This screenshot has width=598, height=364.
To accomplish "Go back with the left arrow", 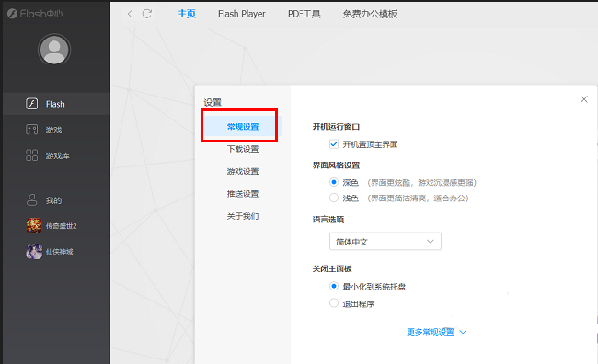I will 131,14.
